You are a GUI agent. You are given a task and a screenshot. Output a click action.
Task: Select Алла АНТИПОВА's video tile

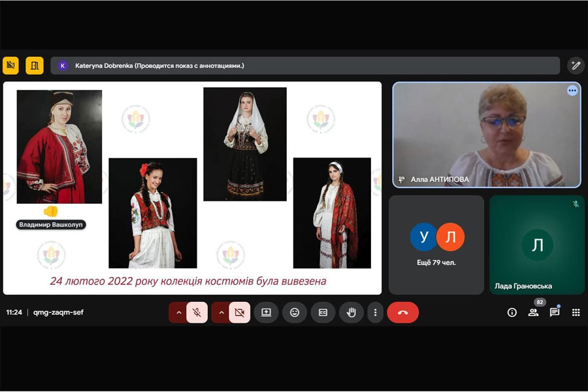[486, 135]
